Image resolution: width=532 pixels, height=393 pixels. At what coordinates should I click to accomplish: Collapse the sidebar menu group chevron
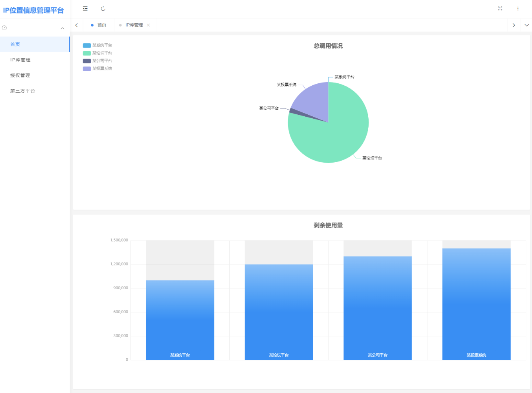click(x=62, y=28)
